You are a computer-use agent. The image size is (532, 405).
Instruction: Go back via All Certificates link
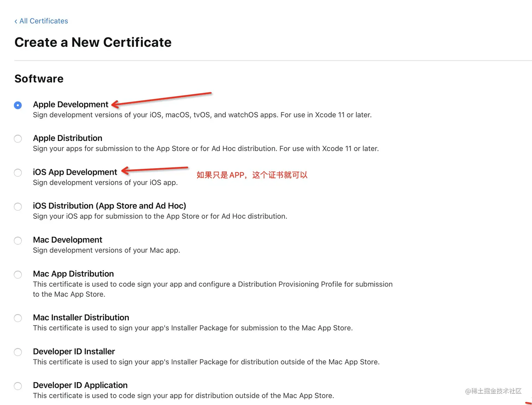point(41,21)
